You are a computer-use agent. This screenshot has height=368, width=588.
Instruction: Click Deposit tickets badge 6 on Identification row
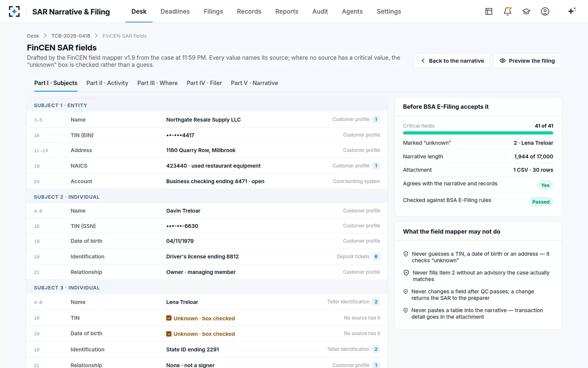(x=376, y=256)
